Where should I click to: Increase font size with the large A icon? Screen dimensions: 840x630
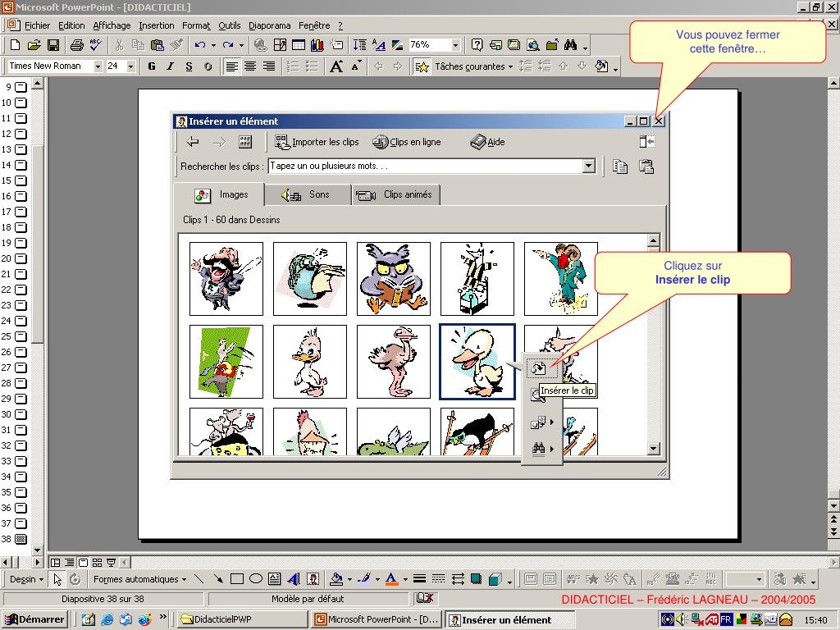click(x=336, y=66)
